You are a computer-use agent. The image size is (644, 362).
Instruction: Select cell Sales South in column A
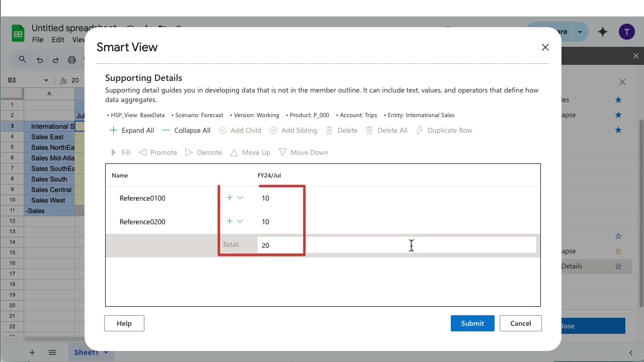pyautogui.click(x=49, y=179)
